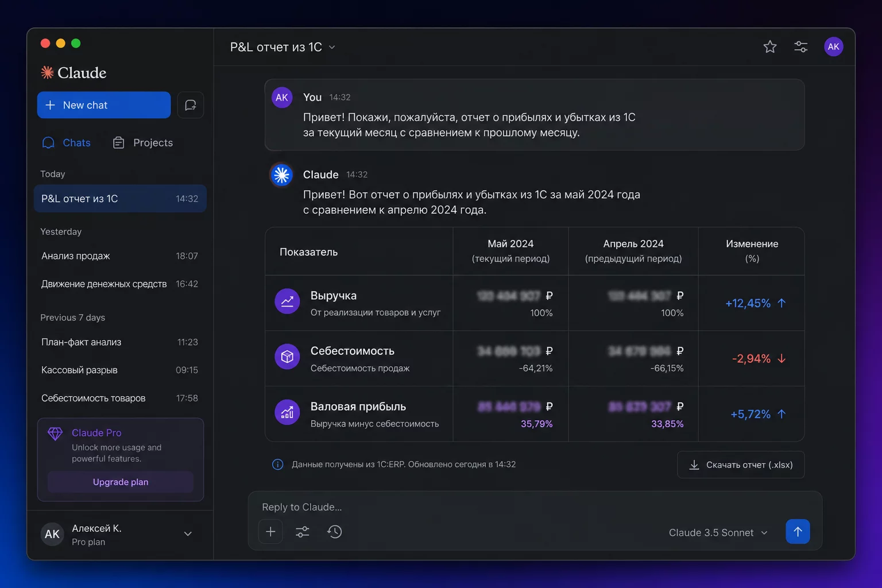Open the P&L отчет из 1С chat

pyautogui.click(x=120, y=199)
